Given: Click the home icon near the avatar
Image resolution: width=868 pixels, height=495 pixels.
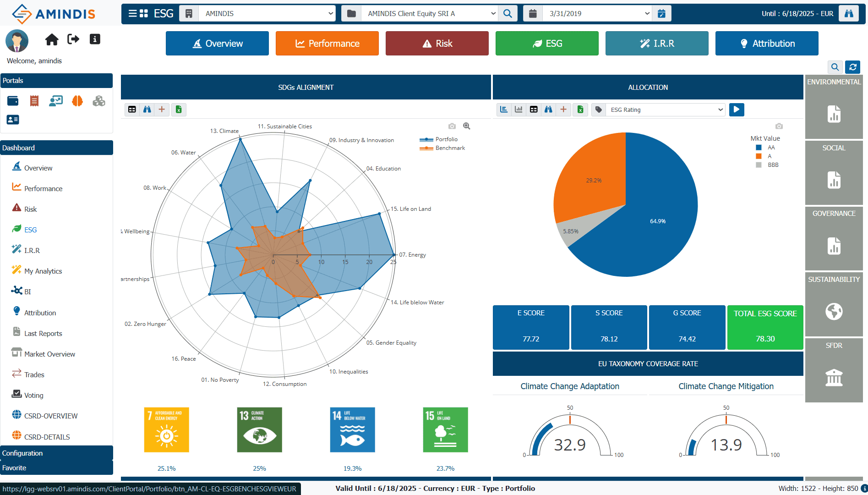Looking at the screenshot, I should (x=52, y=39).
